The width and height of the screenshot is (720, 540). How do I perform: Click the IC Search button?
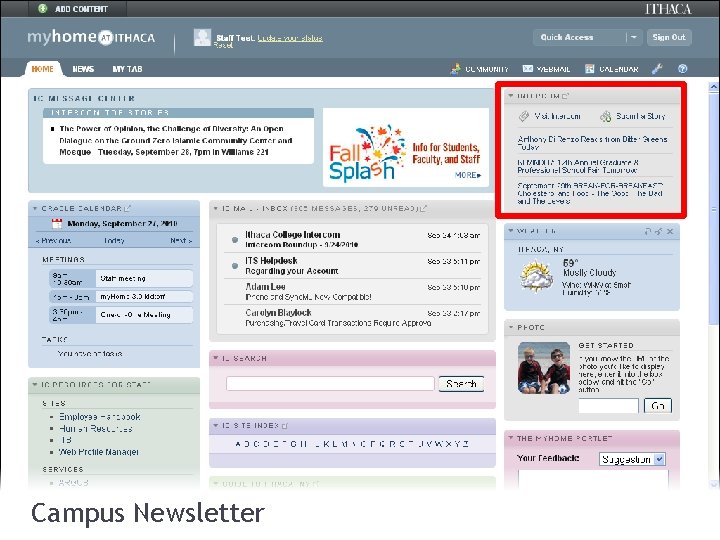point(461,384)
